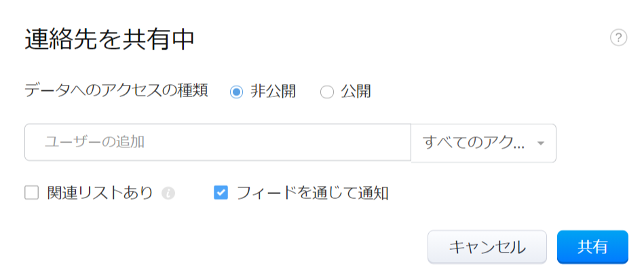The image size is (644, 279).
Task: Click the 非公開 label text
Action: tap(273, 92)
